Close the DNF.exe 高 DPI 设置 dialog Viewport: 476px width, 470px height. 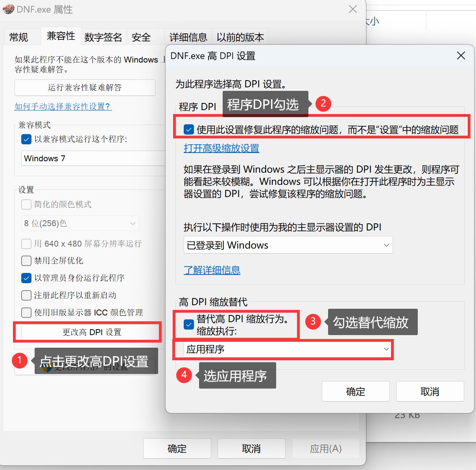[461, 55]
